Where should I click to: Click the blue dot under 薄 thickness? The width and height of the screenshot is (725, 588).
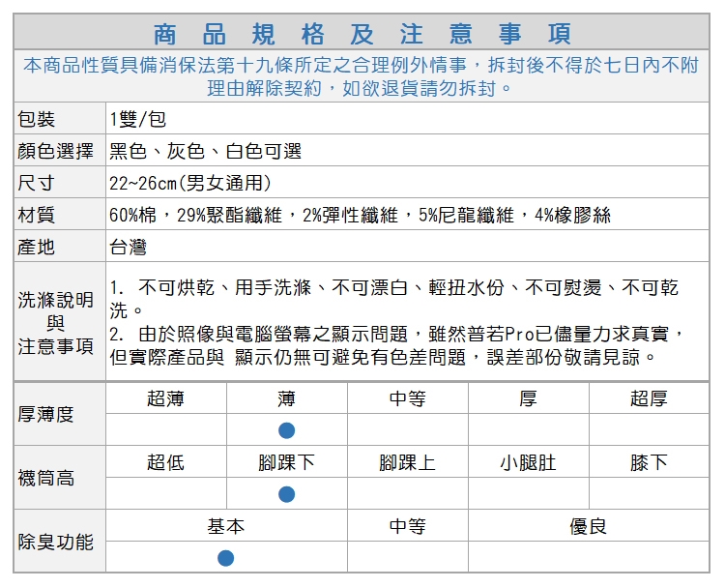coord(287,430)
